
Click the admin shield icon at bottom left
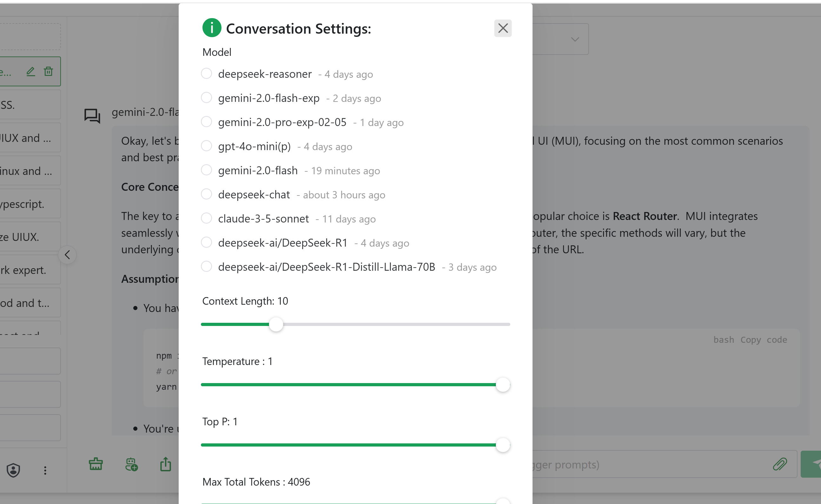[x=13, y=470]
